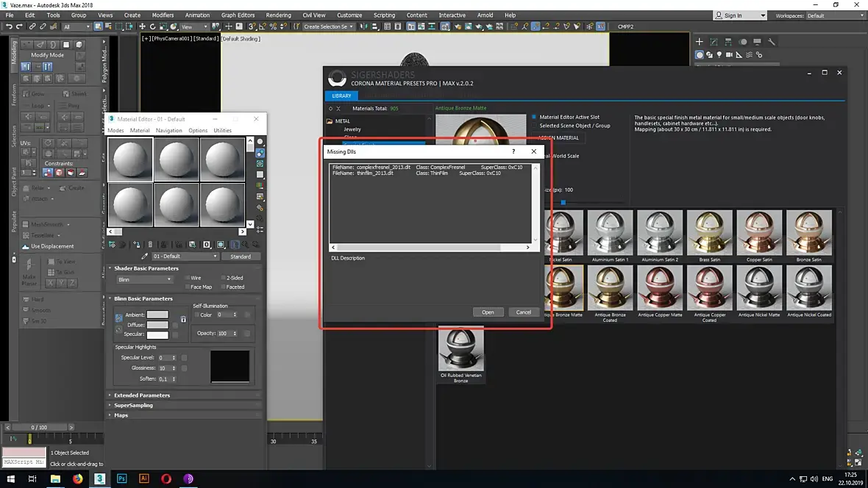Open the View reference coordinate dropdown
Image resolution: width=868 pixels, height=488 pixels.
pos(193,26)
